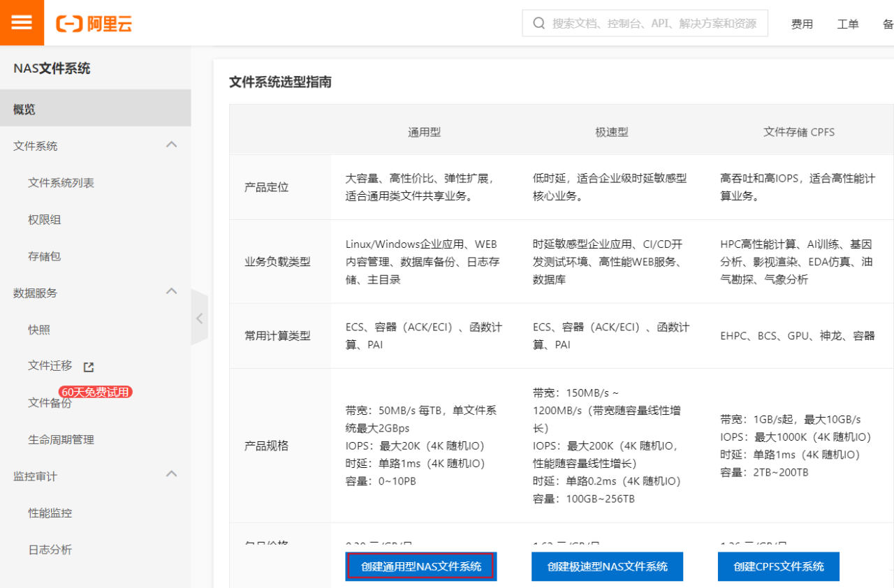
Task: Collapse the 文件系统 menu section
Action: click(x=171, y=145)
